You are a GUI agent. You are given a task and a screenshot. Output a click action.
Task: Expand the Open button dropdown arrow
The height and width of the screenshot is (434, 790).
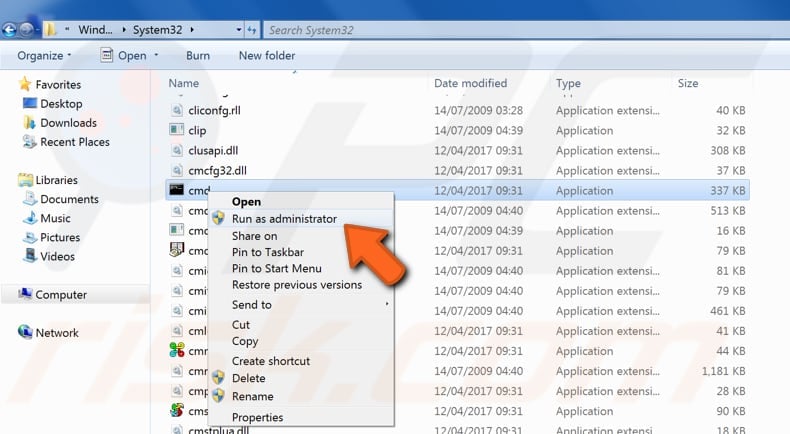pos(156,55)
